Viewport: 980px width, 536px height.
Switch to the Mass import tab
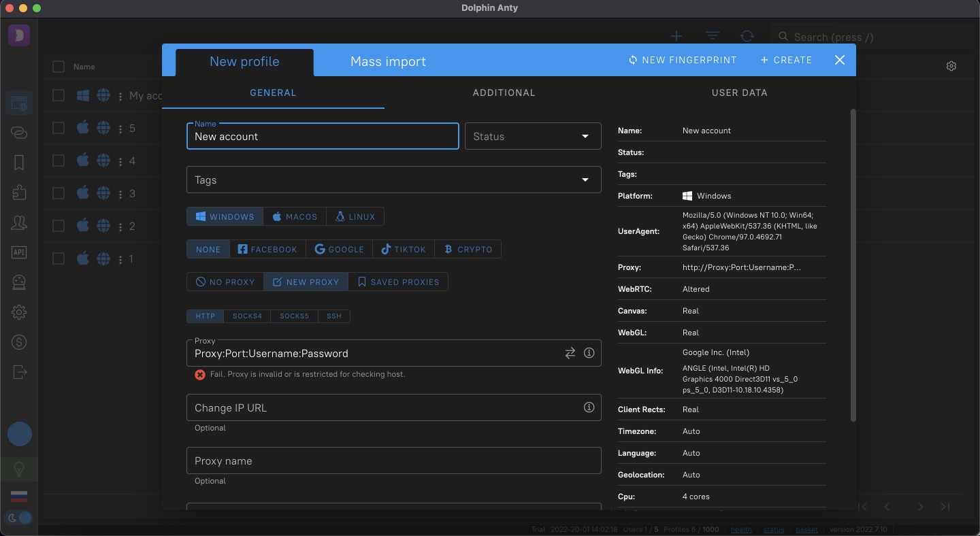tap(388, 61)
